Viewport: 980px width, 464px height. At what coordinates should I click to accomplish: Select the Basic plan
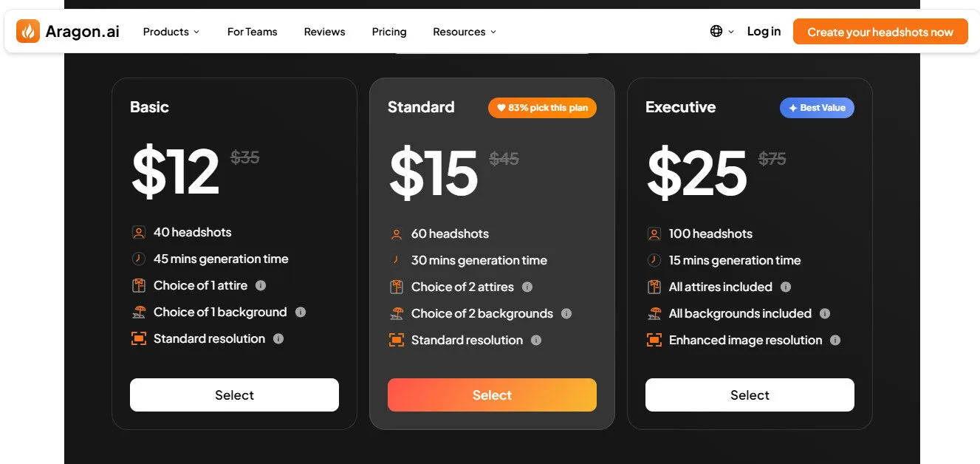(x=234, y=395)
